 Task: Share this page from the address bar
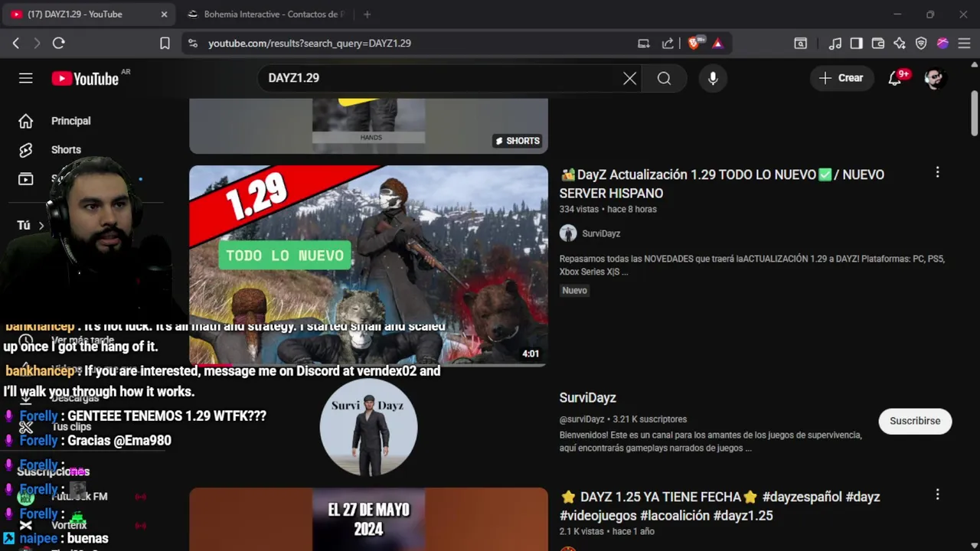tap(668, 44)
